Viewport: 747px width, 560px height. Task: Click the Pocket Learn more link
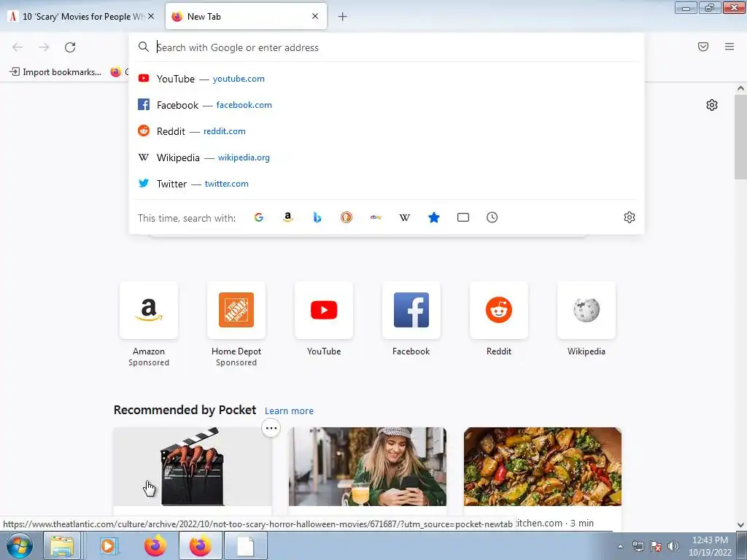coord(289,411)
